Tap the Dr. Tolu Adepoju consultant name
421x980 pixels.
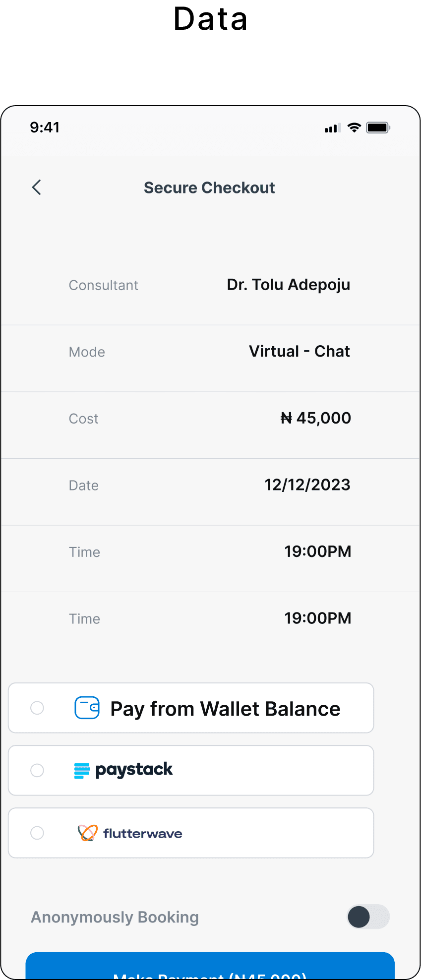[289, 285]
